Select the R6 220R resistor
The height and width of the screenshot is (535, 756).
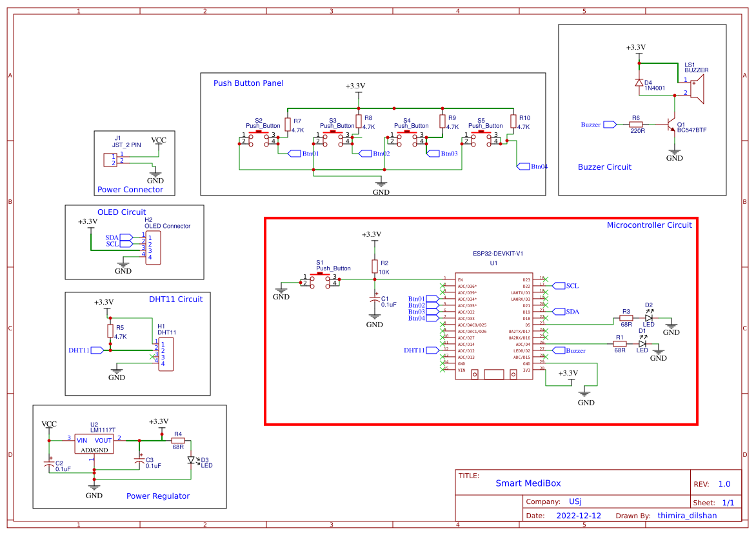point(635,124)
